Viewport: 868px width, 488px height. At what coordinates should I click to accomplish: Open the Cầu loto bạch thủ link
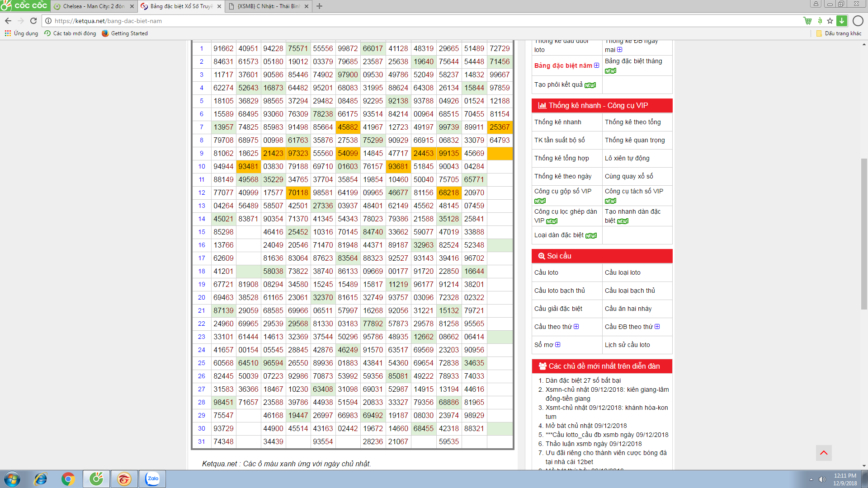coord(560,291)
